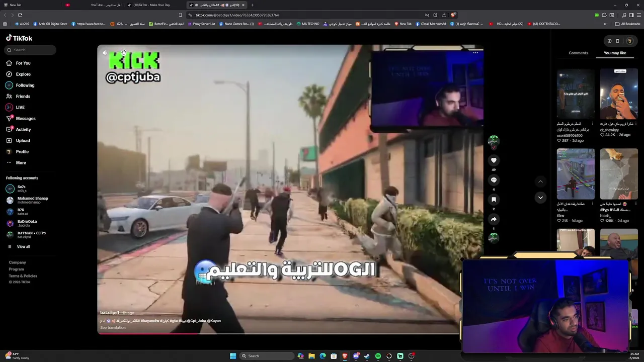This screenshot has height=362, width=644.
Task: Share the video using arrow icon
Action: click(494, 219)
